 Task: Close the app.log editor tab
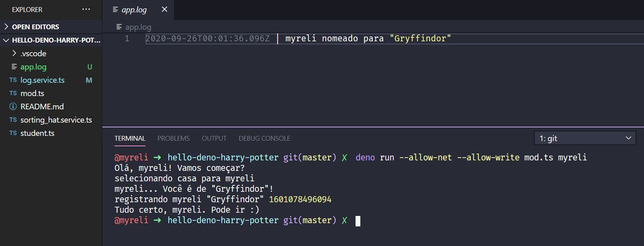click(x=164, y=10)
